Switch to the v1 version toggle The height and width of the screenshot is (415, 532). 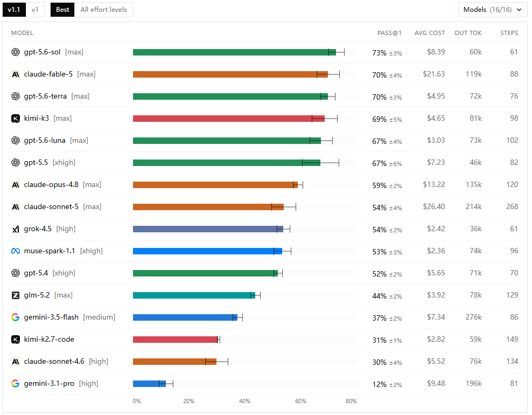coord(35,10)
